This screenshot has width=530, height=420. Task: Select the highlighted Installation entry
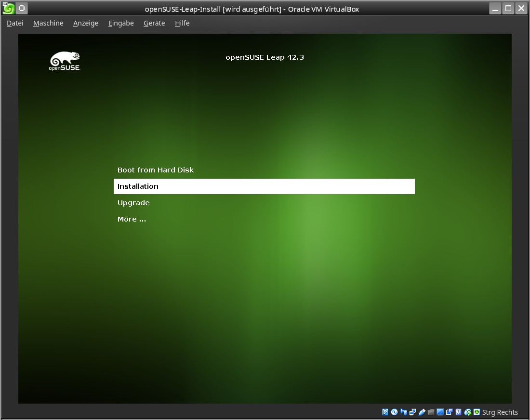point(264,186)
